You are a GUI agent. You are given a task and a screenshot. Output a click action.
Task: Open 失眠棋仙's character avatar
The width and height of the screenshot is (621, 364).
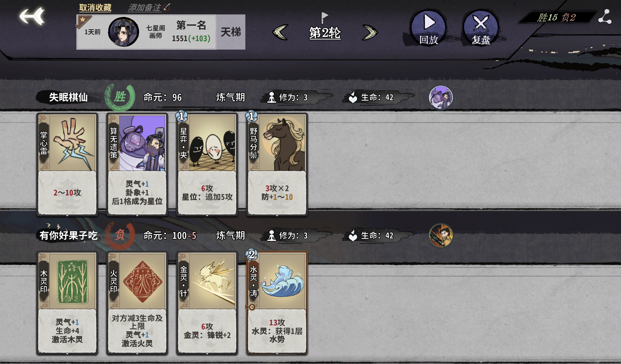(x=441, y=97)
